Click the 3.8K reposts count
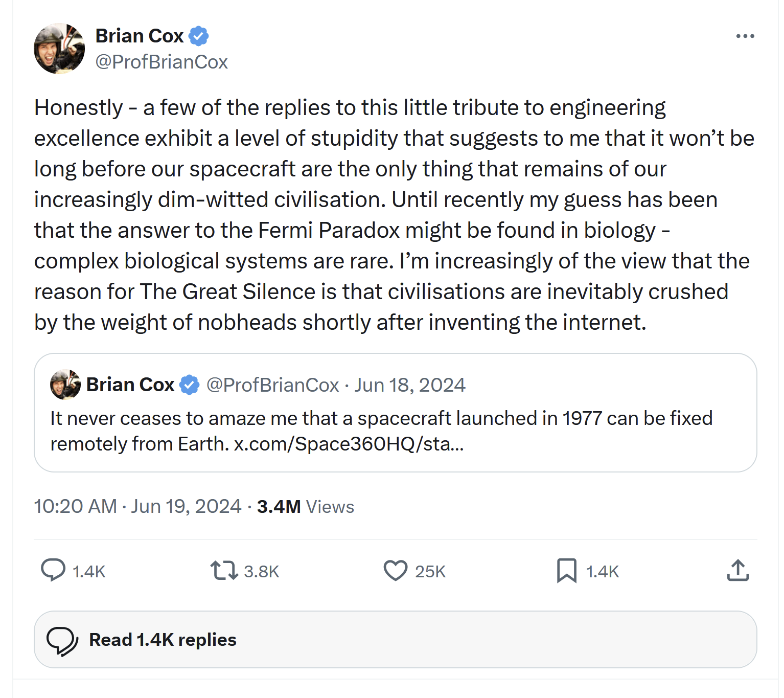 (x=261, y=571)
